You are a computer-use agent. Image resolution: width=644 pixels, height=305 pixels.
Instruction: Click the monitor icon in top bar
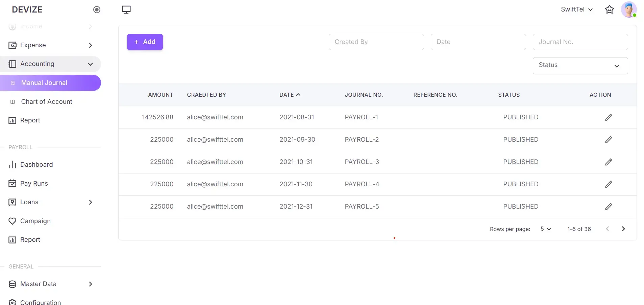pyautogui.click(x=126, y=9)
